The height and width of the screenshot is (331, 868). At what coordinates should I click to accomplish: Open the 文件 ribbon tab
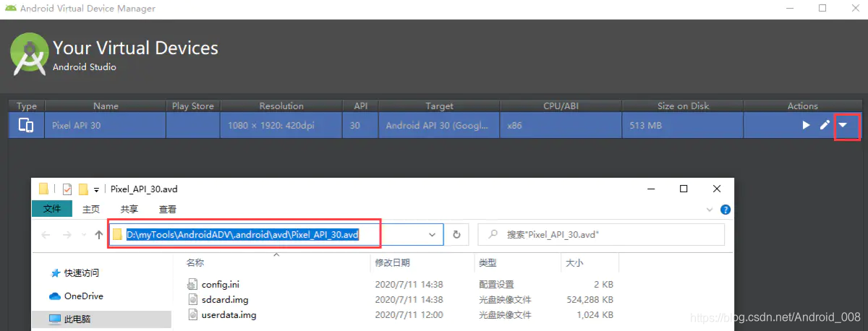pos(52,209)
